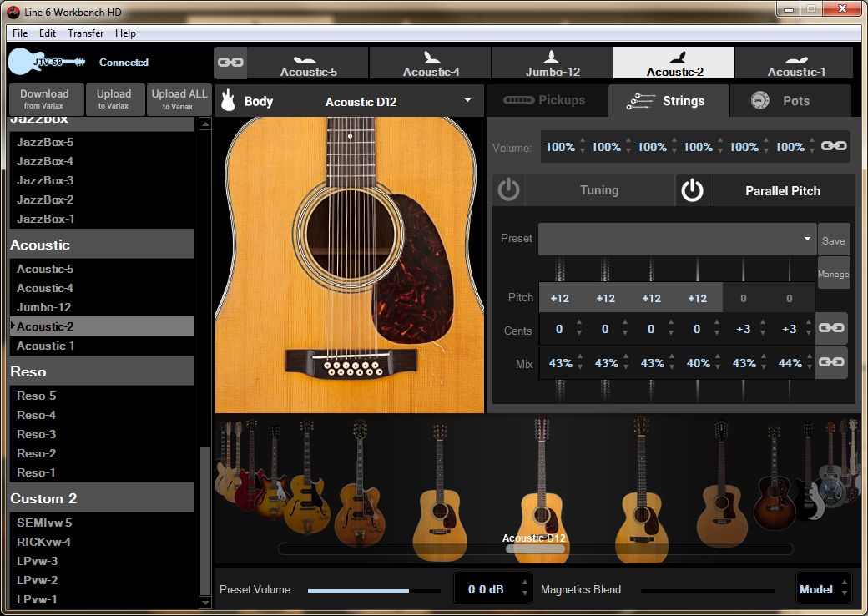Select the Acoustic-4 switch position tab
The width and height of the screenshot is (868, 616).
pos(431,63)
